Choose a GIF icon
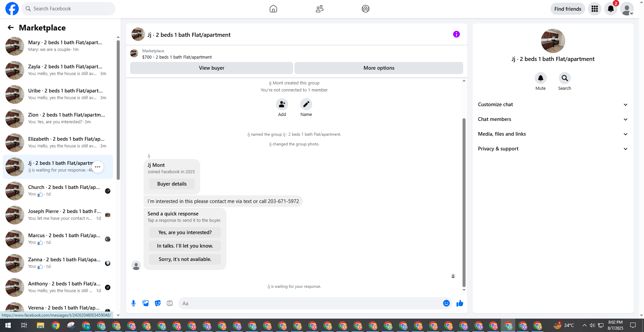644x332 pixels. pyautogui.click(x=170, y=303)
